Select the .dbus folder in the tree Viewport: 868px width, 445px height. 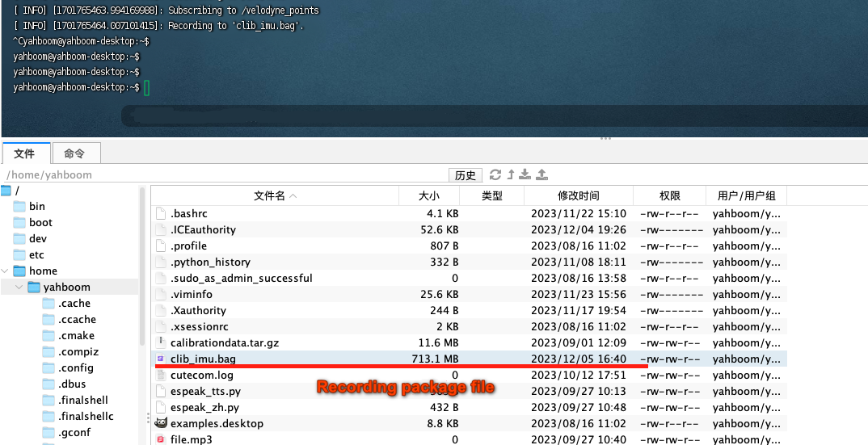[71, 384]
